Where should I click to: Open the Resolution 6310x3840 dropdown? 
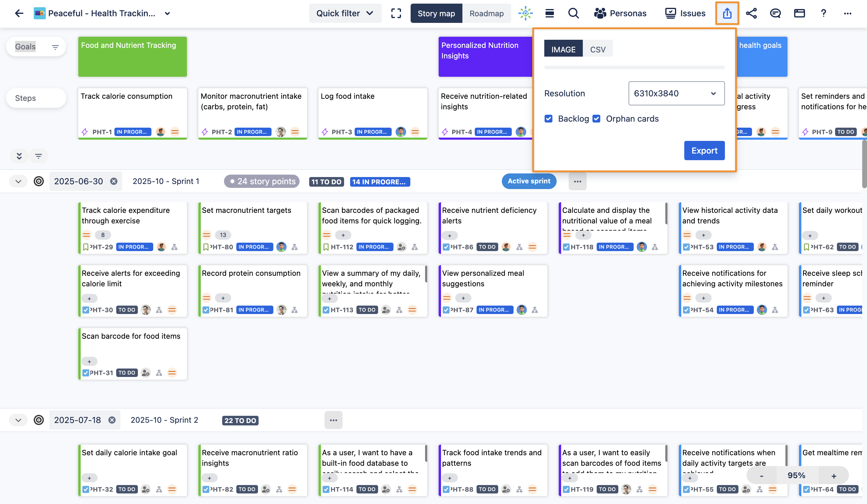(x=676, y=93)
